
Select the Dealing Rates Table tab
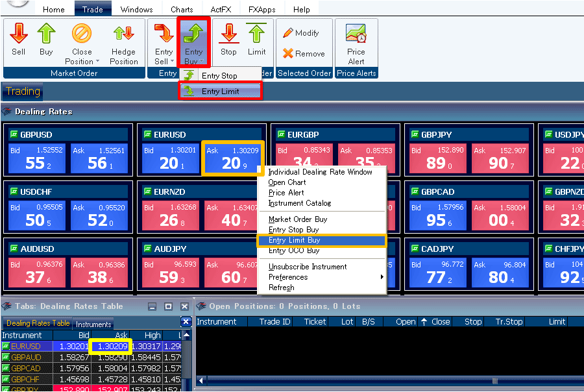[x=38, y=323]
